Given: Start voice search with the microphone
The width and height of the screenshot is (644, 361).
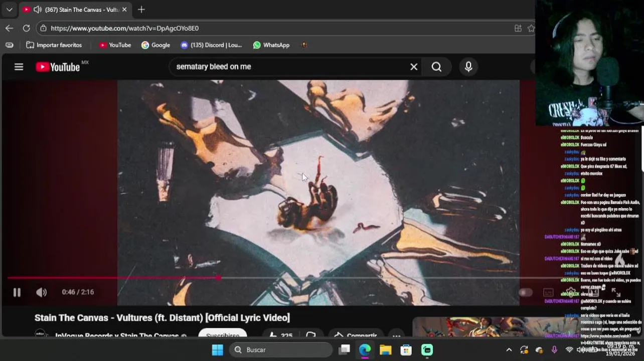Looking at the screenshot, I should [x=468, y=67].
